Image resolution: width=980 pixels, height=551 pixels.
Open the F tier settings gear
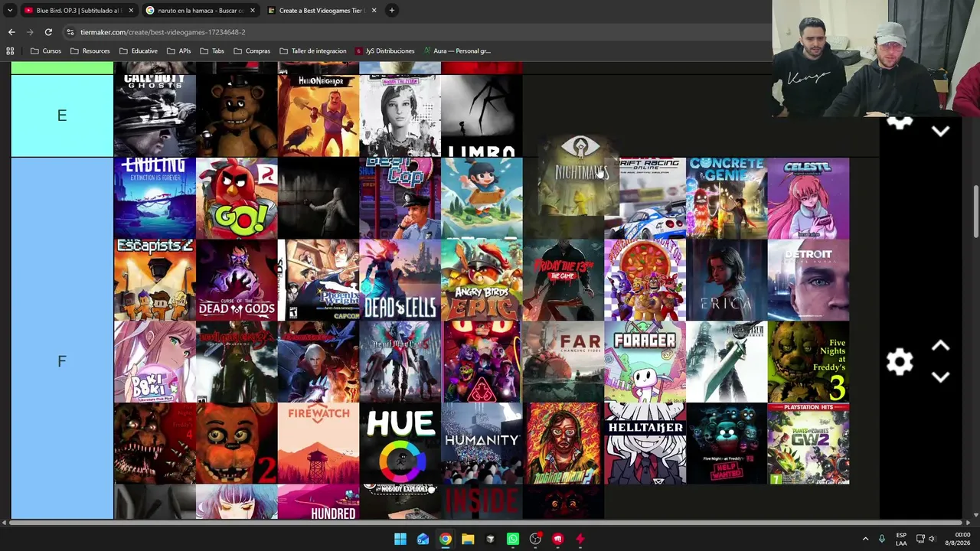coord(900,361)
